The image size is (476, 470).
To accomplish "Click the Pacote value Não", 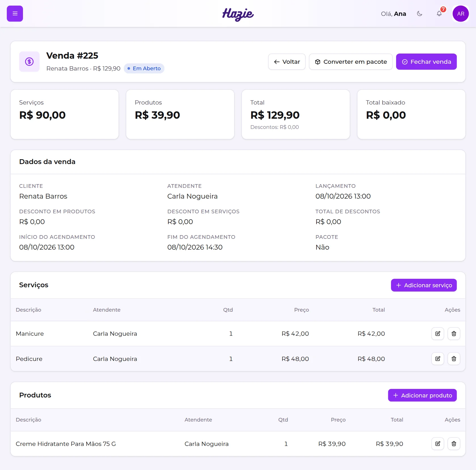I will 322,247.
